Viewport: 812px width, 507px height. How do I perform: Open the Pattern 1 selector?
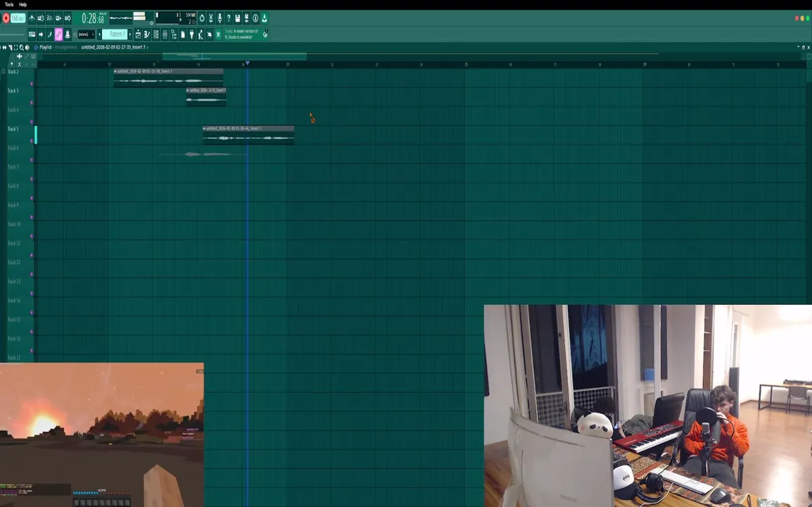coord(115,35)
